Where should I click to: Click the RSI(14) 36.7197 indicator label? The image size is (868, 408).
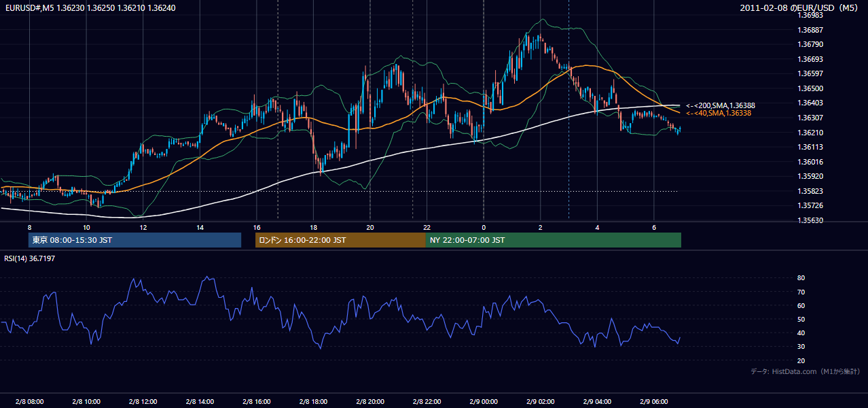tap(30, 258)
